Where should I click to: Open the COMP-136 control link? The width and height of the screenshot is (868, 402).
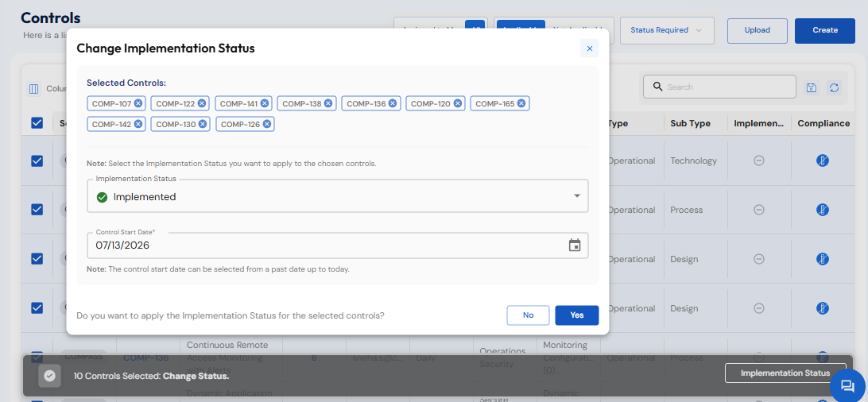tap(145, 358)
